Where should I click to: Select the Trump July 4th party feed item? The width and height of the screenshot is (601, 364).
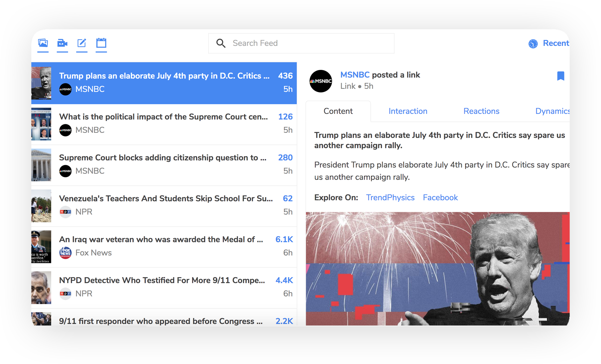point(164,83)
